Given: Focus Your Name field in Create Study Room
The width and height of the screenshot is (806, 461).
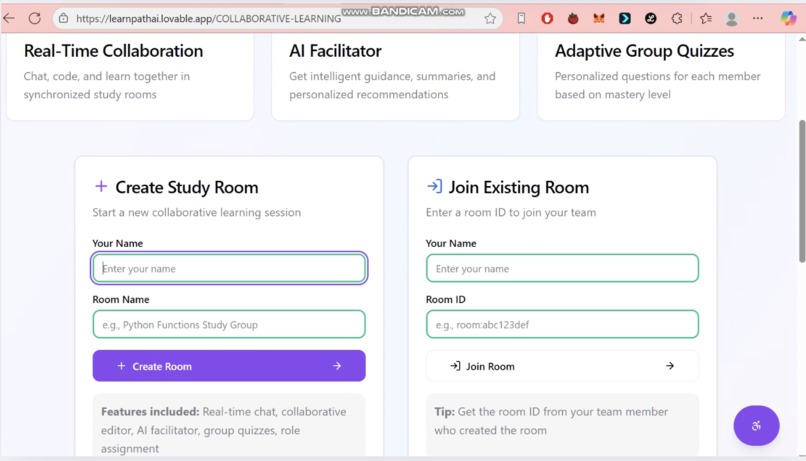Looking at the screenshot, I should click(229, 268).
